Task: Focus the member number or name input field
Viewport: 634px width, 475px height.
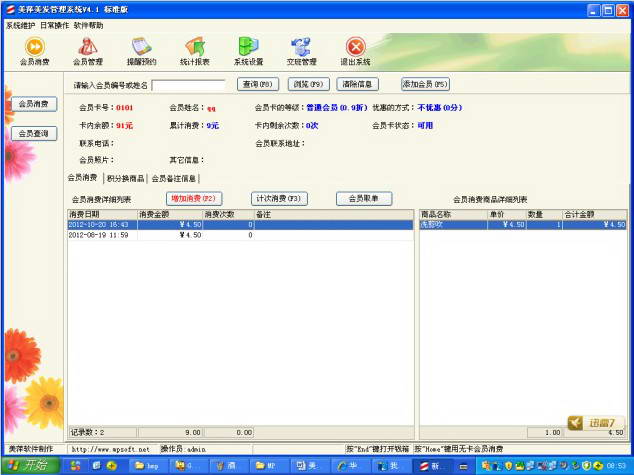Action: pyautogui.click(x=188, y=85)
